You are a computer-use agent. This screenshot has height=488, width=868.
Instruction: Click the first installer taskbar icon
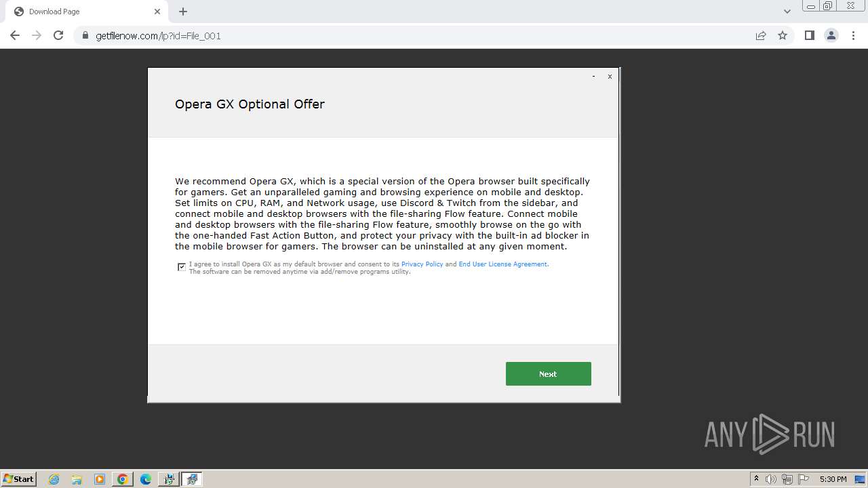(168, 479)
